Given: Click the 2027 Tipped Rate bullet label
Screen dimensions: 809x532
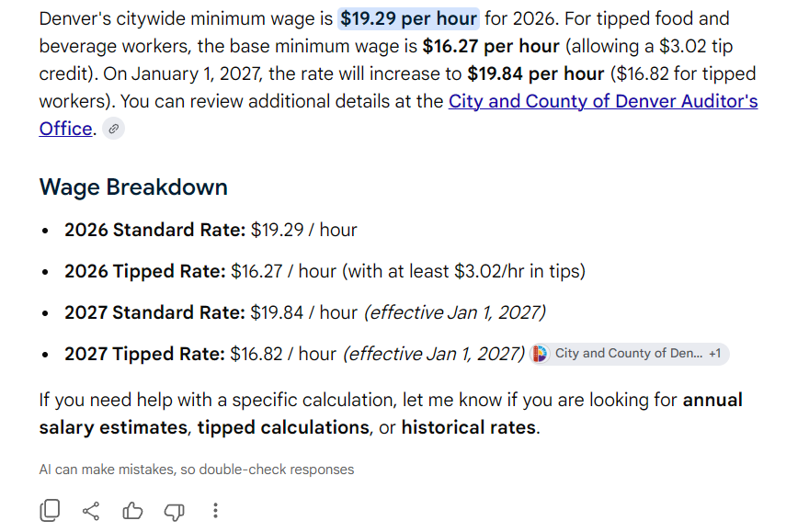Looking at the screenshot, I should [144, 354].
